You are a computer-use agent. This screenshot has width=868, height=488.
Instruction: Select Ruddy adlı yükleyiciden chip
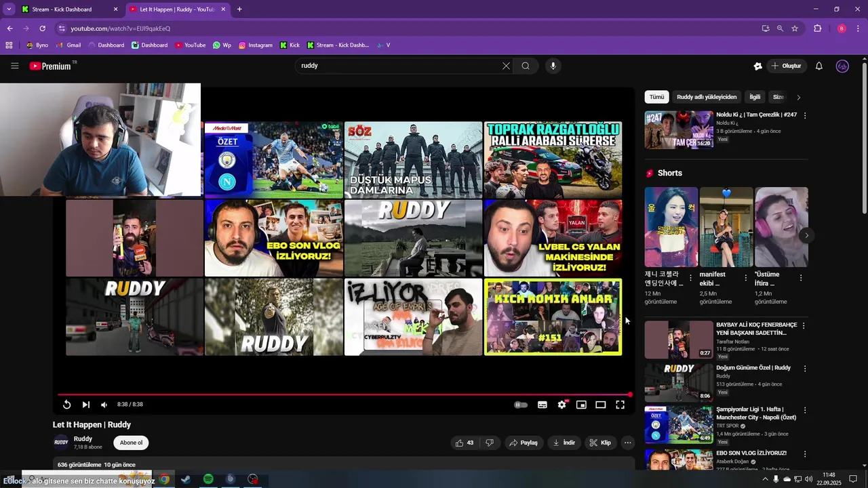[707, 97]
